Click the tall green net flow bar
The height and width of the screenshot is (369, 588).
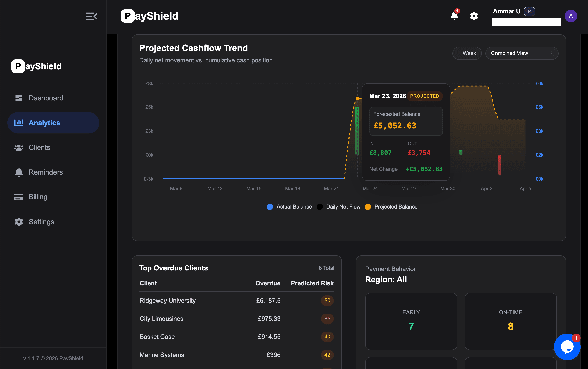coord(357,131)
